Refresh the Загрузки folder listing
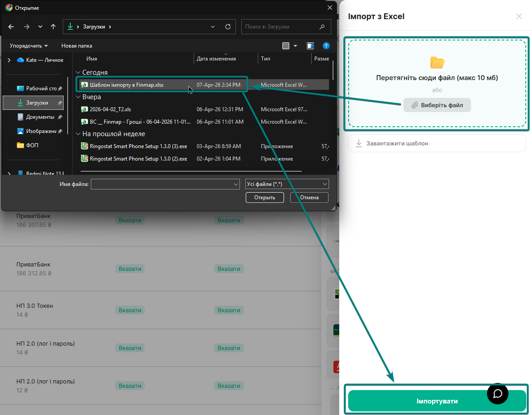Image resolution: width=532 pixels, height=415 pixels. coord(228,27)
